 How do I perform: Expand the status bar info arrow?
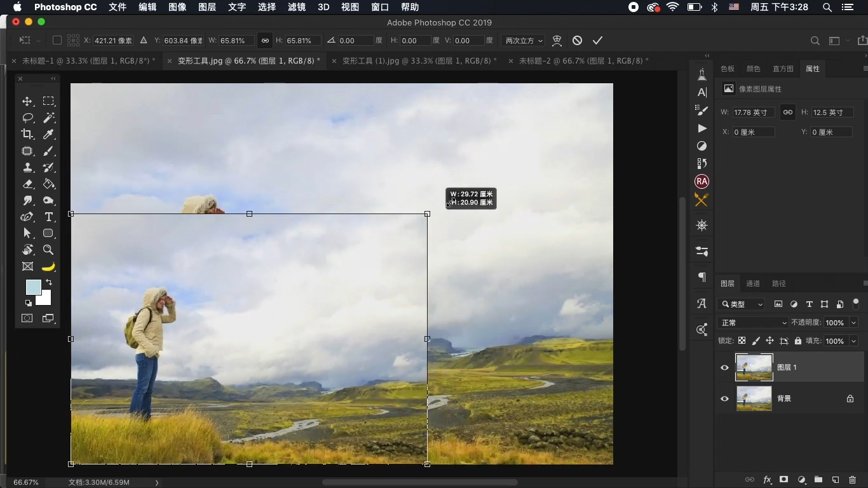point(157,483)
